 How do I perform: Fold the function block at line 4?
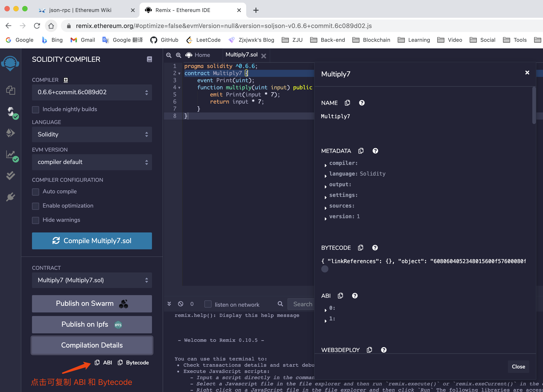pos(179,88)
